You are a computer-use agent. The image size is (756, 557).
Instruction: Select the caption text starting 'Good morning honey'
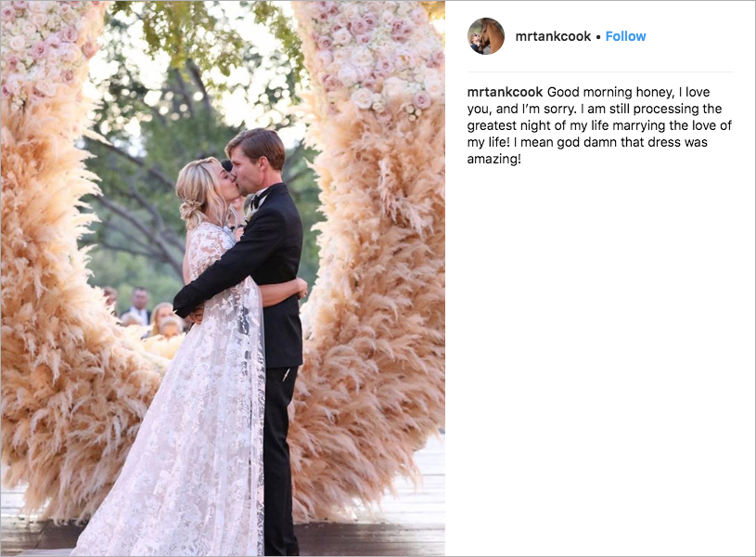point(599,125)
